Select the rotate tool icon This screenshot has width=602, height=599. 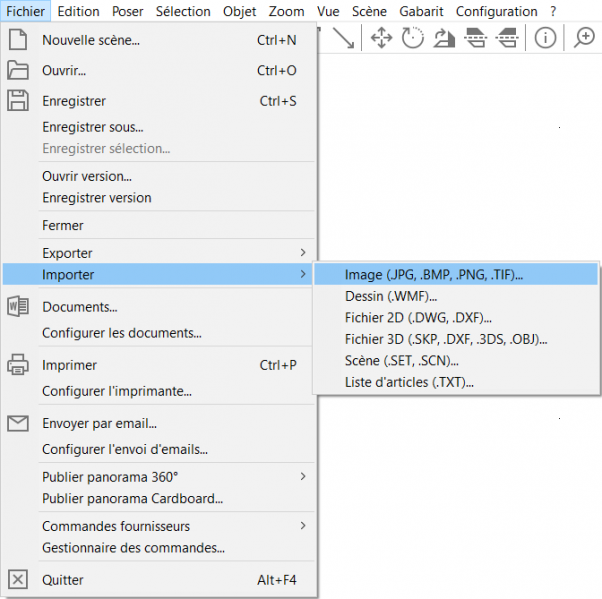click(413, 38)
